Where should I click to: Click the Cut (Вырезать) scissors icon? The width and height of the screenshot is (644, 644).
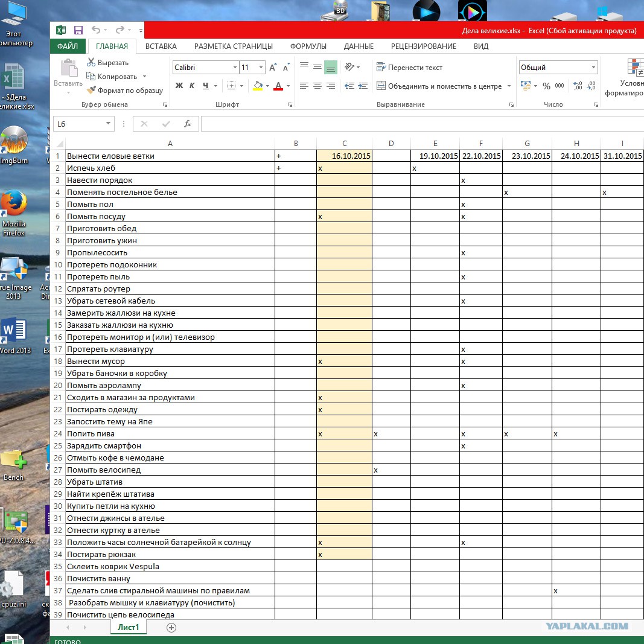tap(92, 62)
